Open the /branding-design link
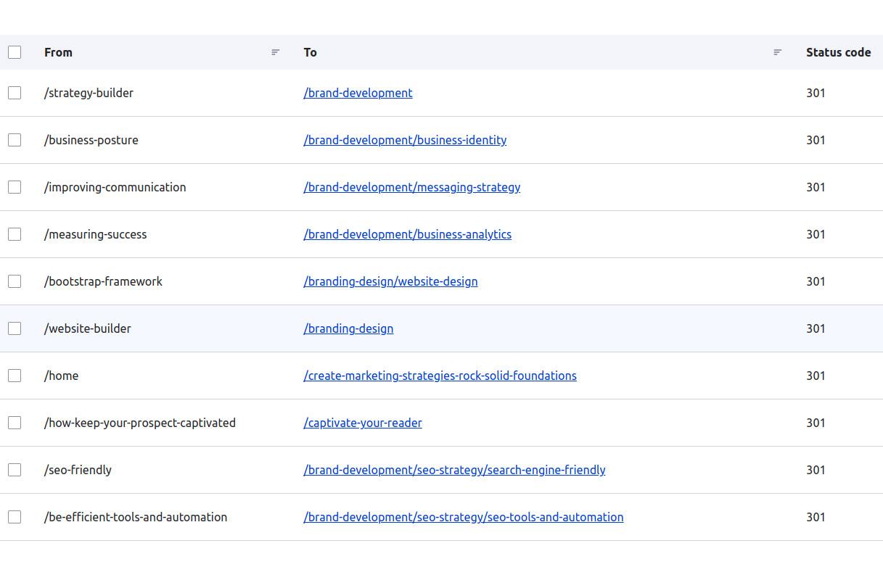The height and width of the screenshot is (588, 883). click(x=348, y=328)
